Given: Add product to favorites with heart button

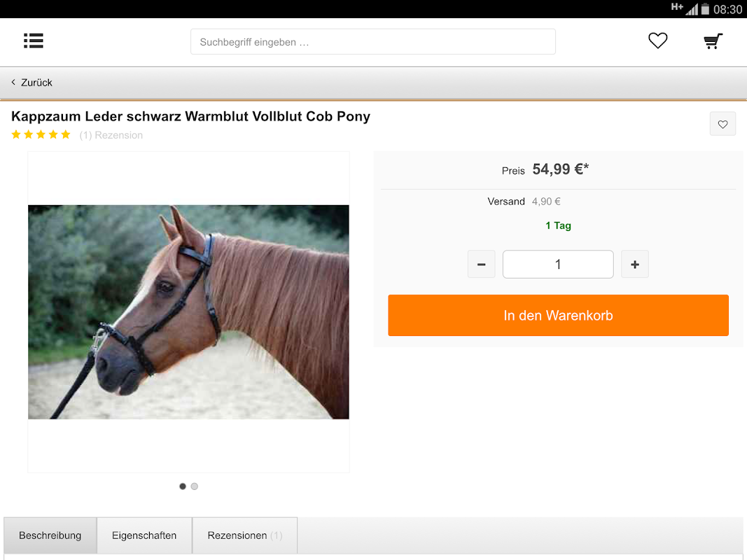Looking at the screenshot, I should (x=722, y=125).
